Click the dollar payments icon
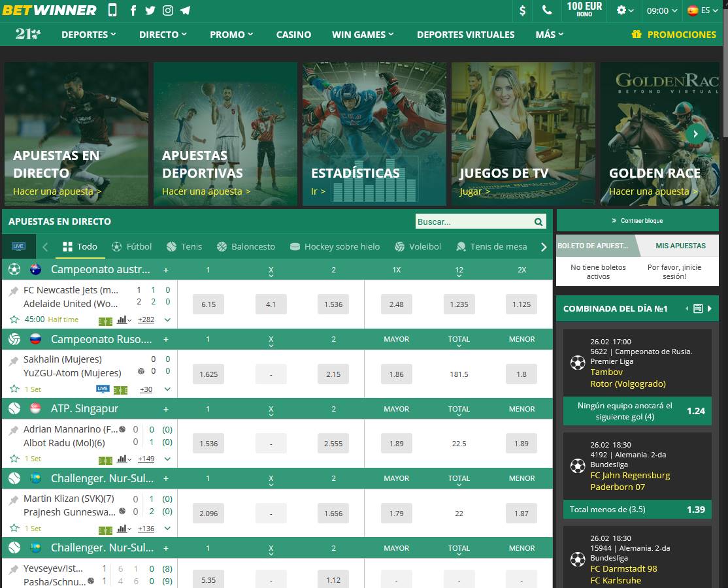Image resolution: width=728 pixels, height=588 pixels. point(522,10)
